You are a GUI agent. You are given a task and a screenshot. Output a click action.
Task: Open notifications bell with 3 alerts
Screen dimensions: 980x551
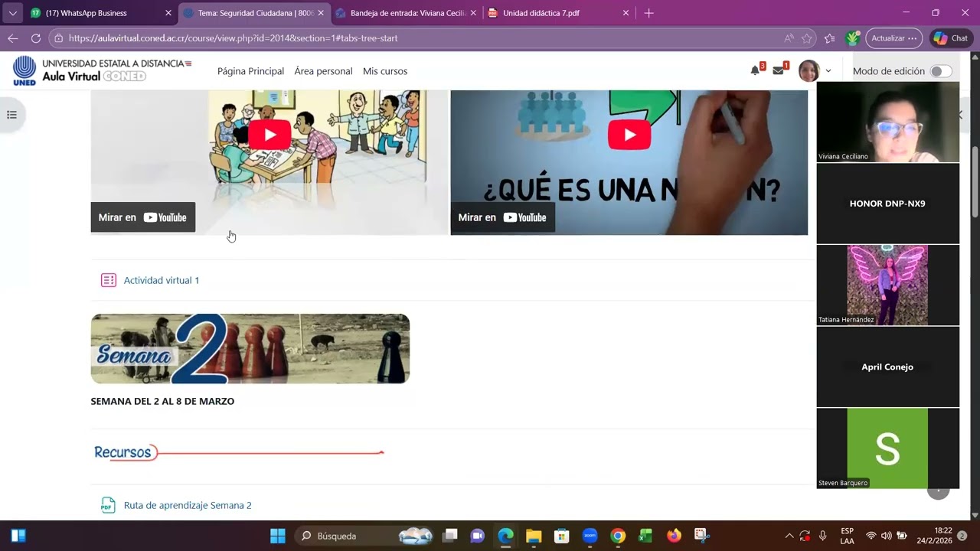click(x=756, y=70)
